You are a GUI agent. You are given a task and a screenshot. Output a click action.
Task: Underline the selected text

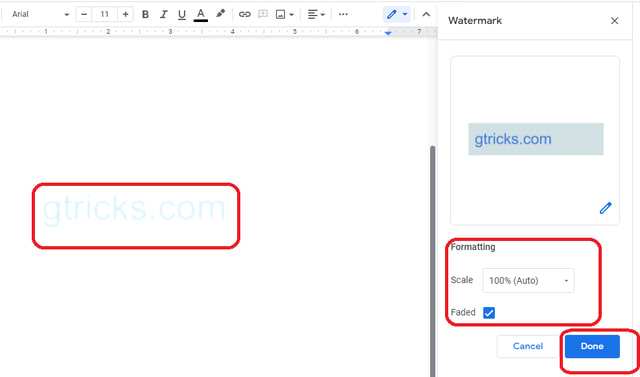(x=182, y=15)
